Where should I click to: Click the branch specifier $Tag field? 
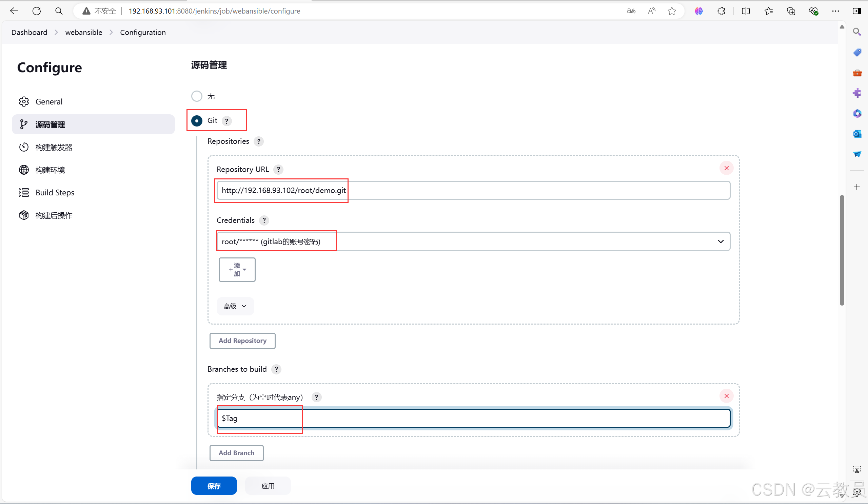tap(473, 418)
